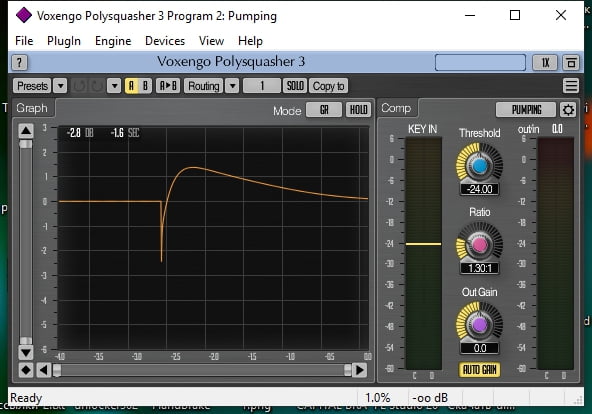Click the Routing button

click(x=204, y=86)
